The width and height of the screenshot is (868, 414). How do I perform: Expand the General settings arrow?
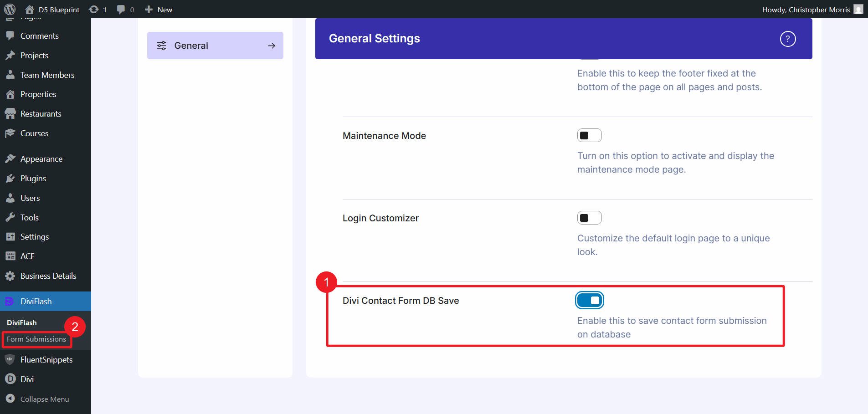coord(272,45)
